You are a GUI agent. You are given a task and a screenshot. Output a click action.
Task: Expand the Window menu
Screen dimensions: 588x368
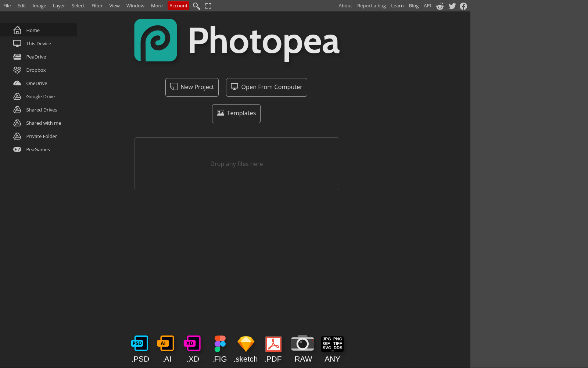(135, 6)
